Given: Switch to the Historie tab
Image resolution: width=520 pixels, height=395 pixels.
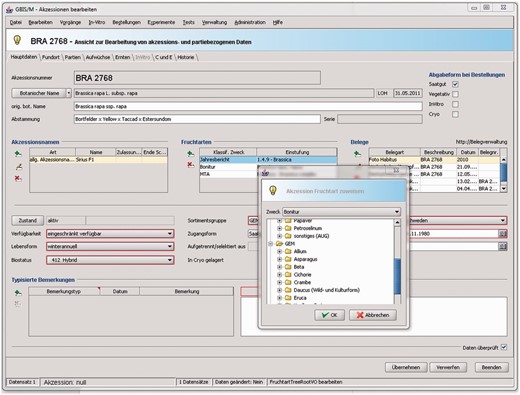Looking at the screenshot, I should [x=186, y=57].
